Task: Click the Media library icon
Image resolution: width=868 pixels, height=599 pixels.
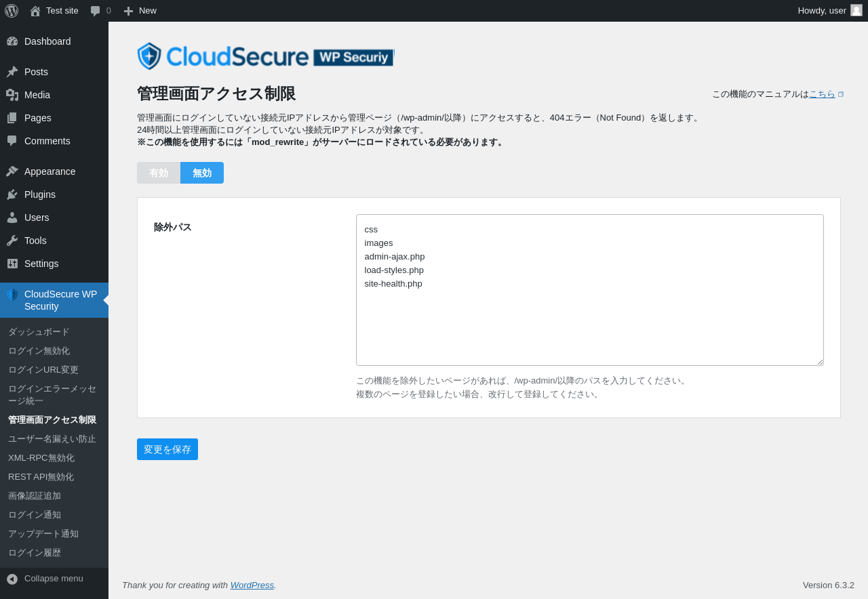Action: point(12,95)
